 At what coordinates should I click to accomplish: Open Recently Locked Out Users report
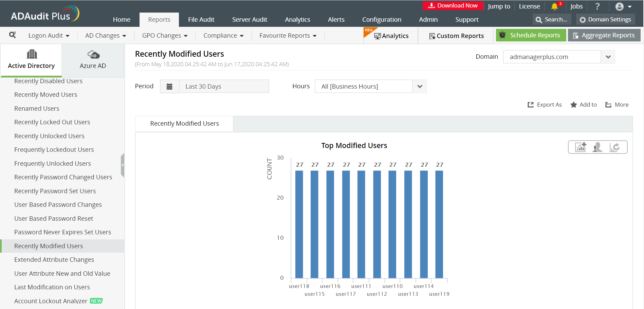coord(52,122)
